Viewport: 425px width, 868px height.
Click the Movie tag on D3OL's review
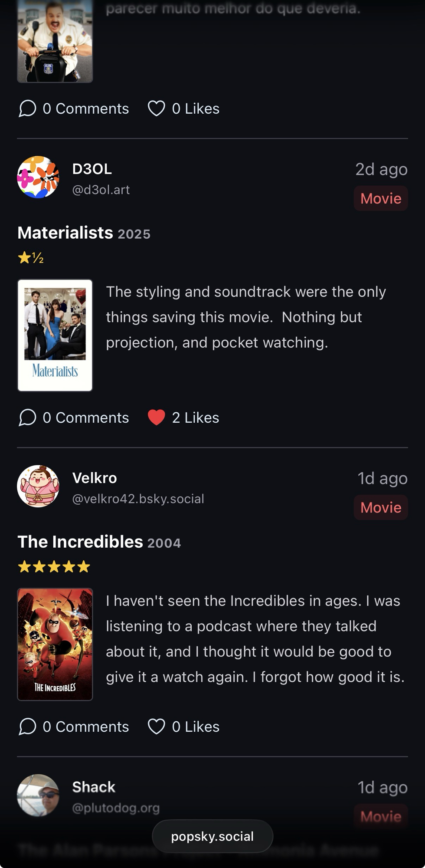tap(381, 198)
